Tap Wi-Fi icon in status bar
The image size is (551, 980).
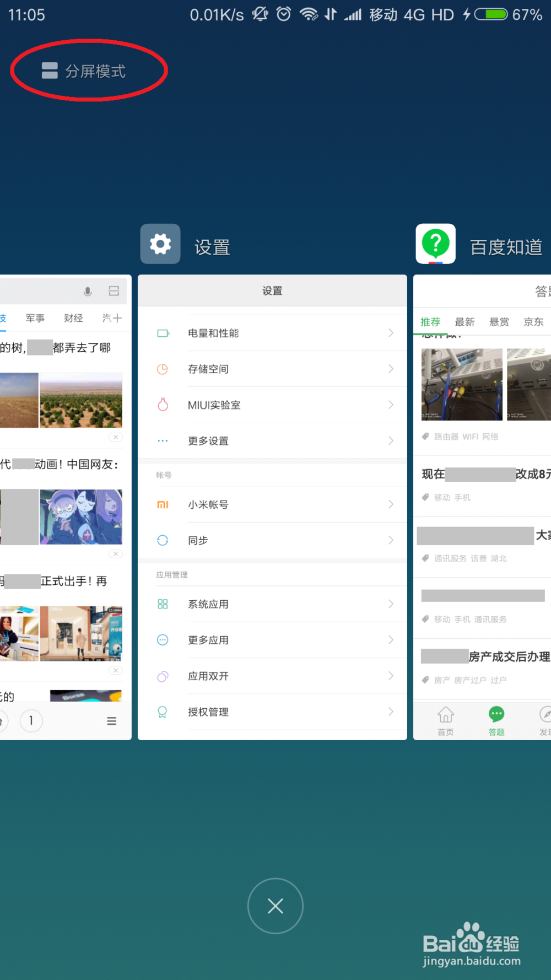(309, 14)
